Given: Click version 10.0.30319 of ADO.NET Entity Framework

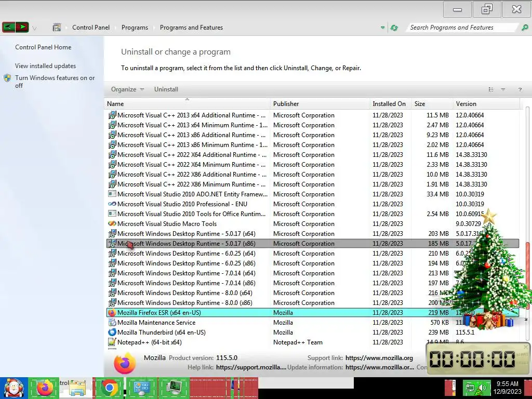Looking at the screenshot, I should pos(470,194).
